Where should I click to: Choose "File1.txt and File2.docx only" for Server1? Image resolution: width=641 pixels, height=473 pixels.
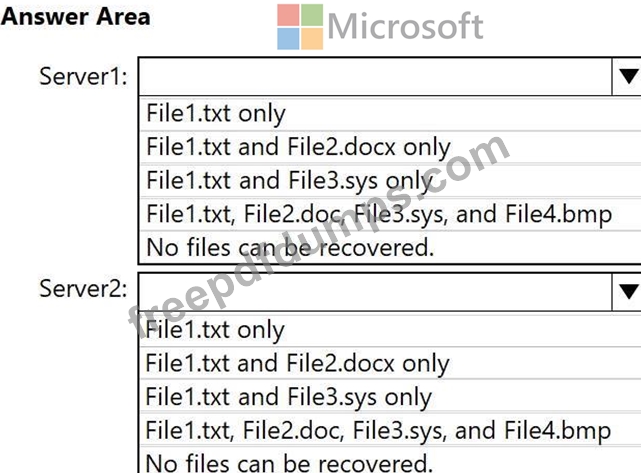(x=298, y=147)
